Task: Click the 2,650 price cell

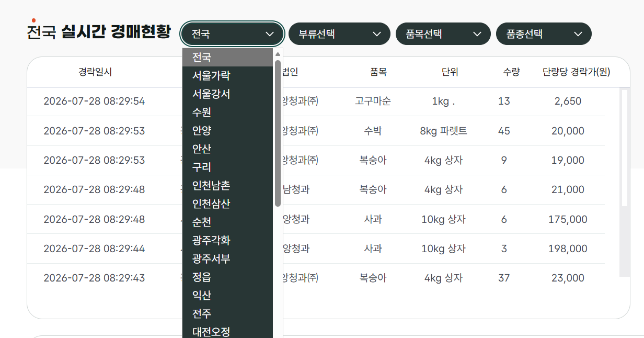Action: (x=568, y=102)
